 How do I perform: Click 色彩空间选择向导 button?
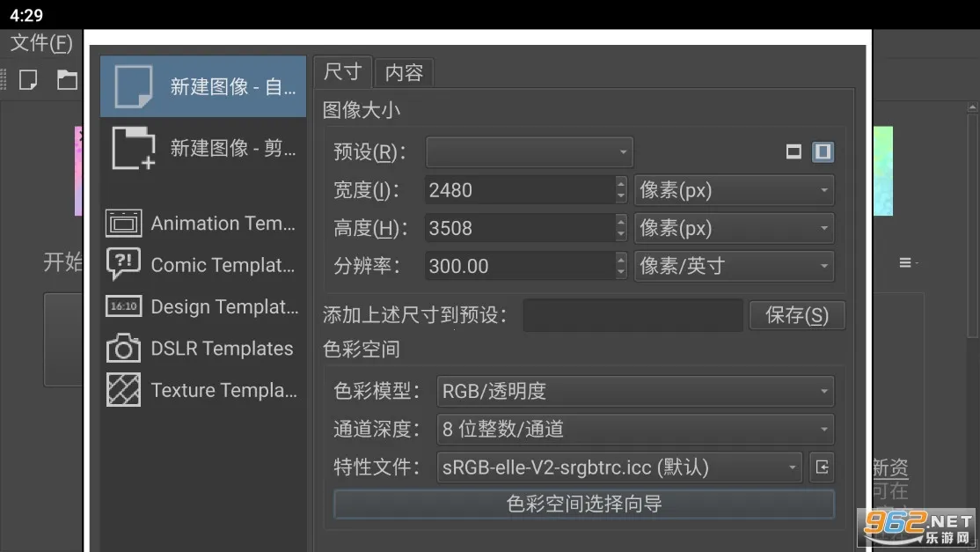tap(584, 504)
